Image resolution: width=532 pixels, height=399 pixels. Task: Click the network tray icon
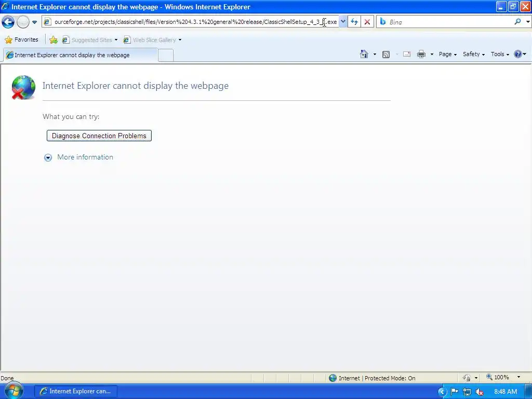pos(467,392)
